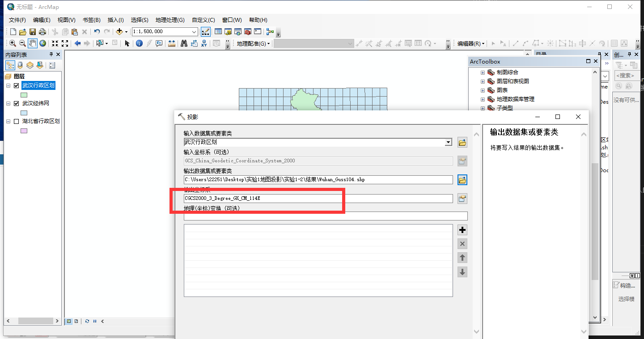The height and width of the screenshot is (339, 644).
Task: Open the Go To XY tool
Action: coord(204,43)
